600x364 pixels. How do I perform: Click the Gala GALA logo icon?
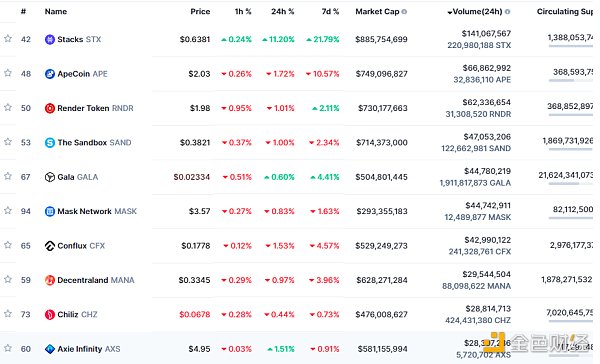coord(50,177)
